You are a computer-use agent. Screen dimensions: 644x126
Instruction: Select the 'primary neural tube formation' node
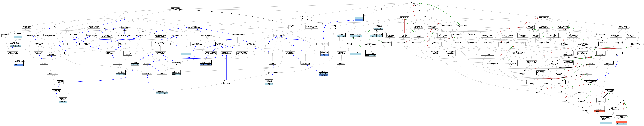click(x=57, y=91)
